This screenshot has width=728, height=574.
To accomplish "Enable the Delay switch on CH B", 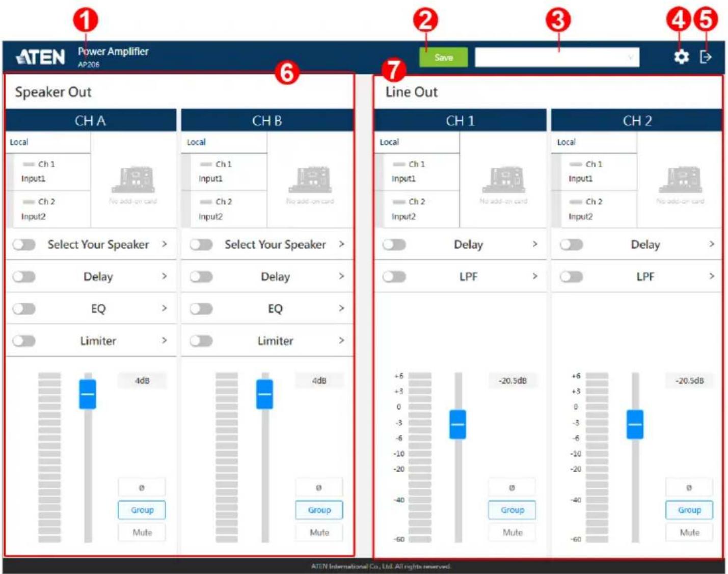I will point(201,277).
